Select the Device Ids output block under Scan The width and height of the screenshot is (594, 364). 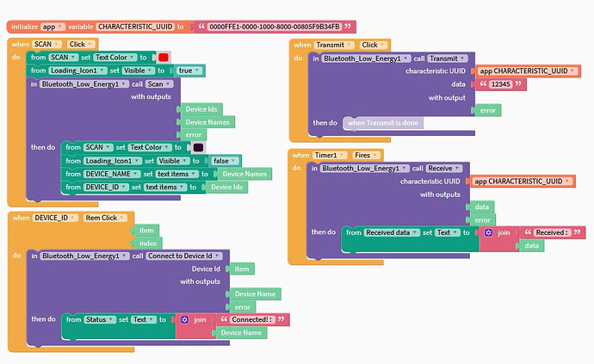click(201, 109)
